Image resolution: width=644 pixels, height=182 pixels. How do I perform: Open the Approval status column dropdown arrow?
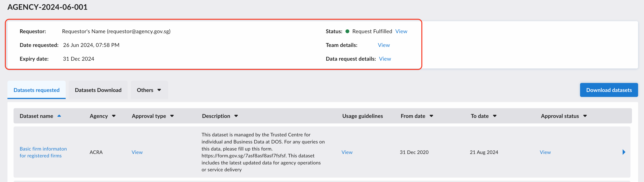[x=585, y=116]
